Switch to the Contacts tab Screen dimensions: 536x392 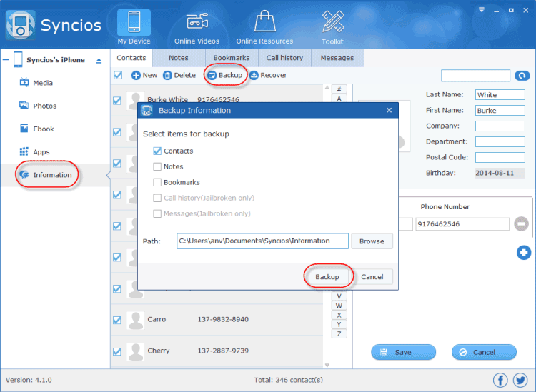click(131, 58)
